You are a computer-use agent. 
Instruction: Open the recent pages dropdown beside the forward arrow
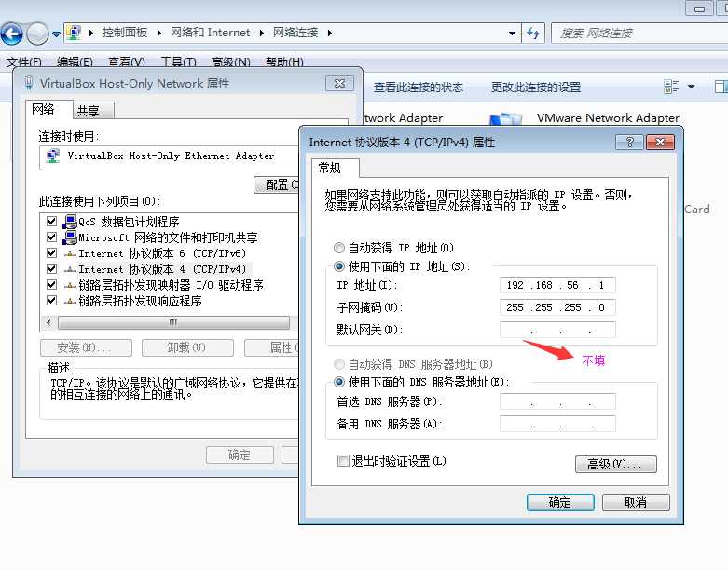coord(56,34)
